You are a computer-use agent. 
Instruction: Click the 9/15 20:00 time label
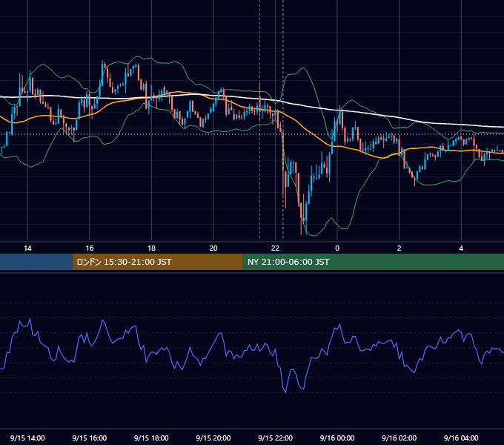[213, 438]
